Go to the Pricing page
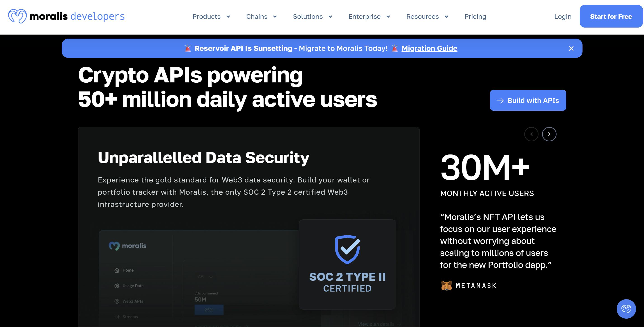Image resolution: width=644 pixels, height=327 pixels. click(x=475, y=16)
